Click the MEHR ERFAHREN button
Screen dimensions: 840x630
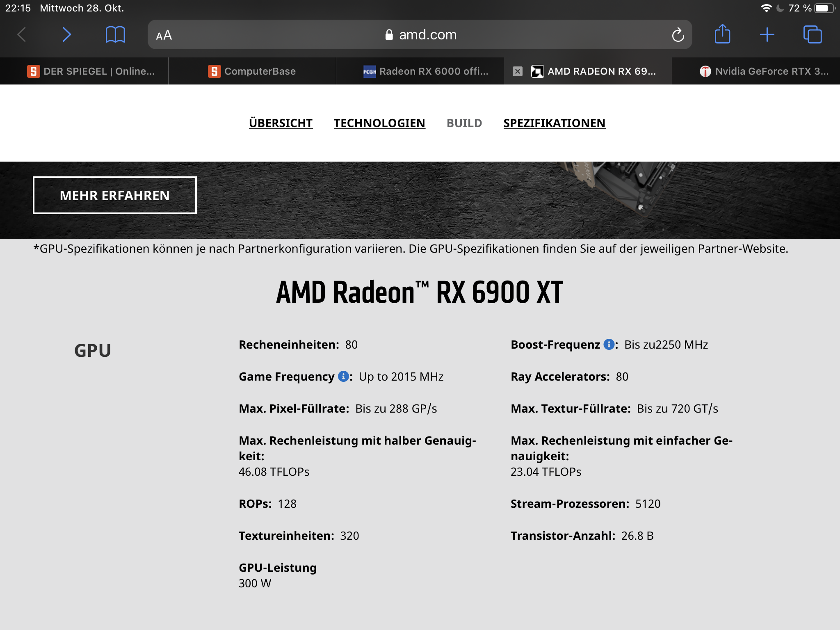coord(115,195)
